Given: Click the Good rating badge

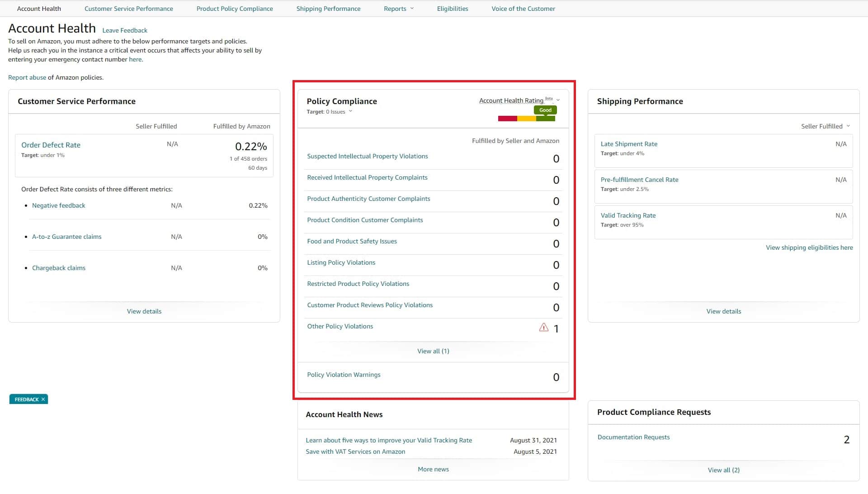Looking at the screenshot, I should (545, 110).
